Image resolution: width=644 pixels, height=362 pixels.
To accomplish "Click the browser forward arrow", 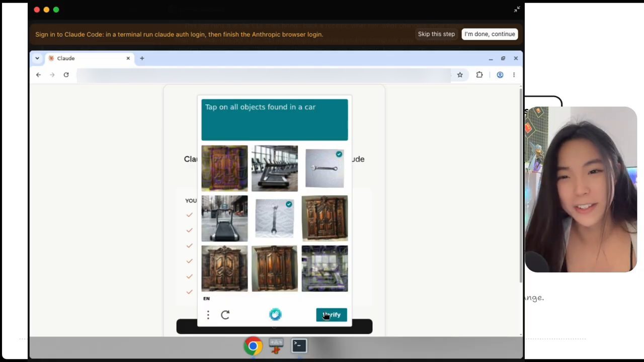I will [x=52, y=75].
